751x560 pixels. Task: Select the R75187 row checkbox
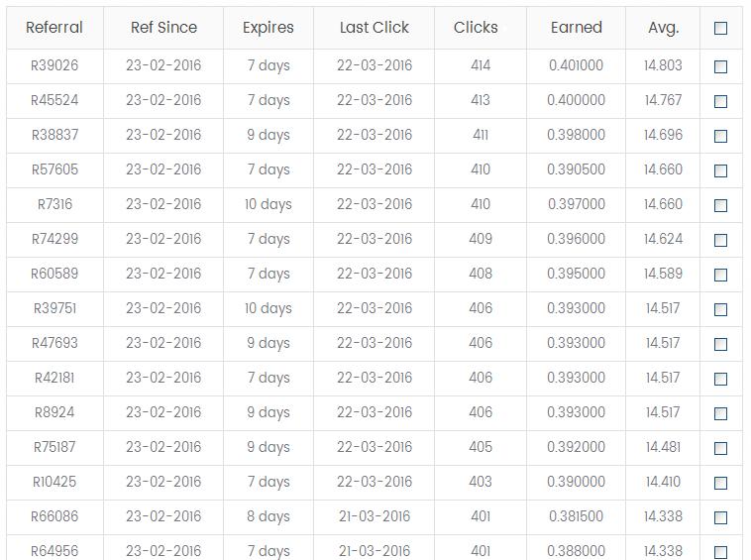point(720,448)
